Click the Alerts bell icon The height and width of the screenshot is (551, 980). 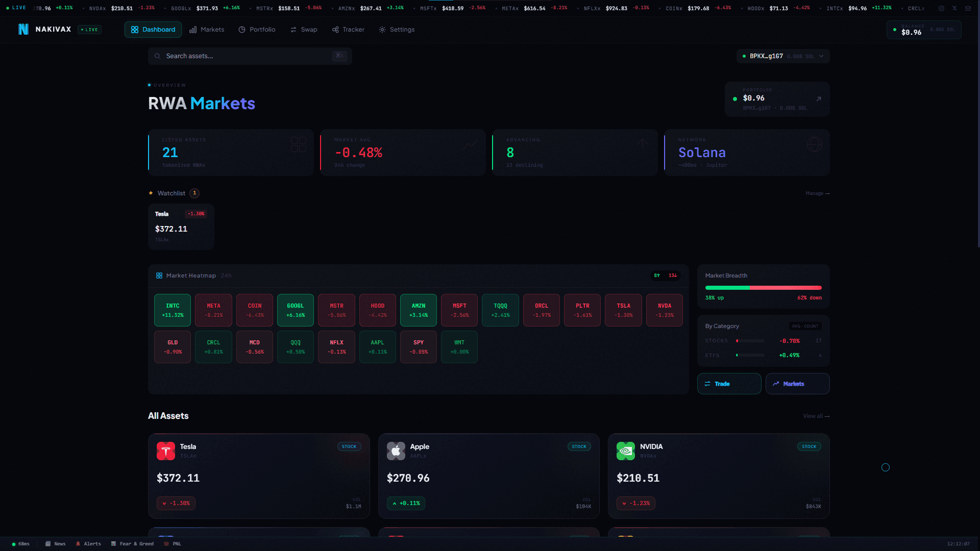pyautogui.click(x=78, y=544)
